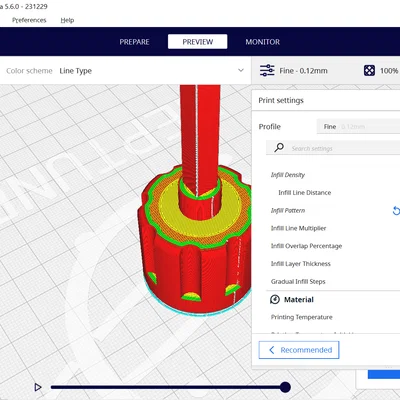Switch to the MONITOR stage tab

[263, 42]
